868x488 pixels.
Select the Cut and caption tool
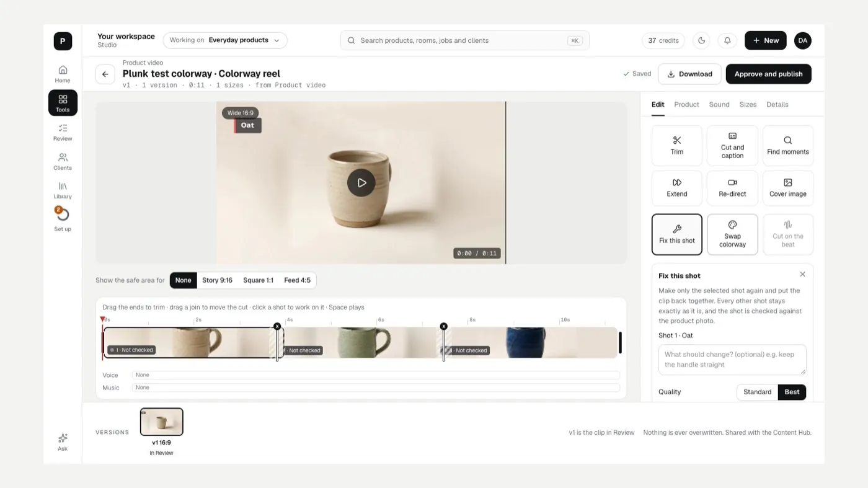732,146
